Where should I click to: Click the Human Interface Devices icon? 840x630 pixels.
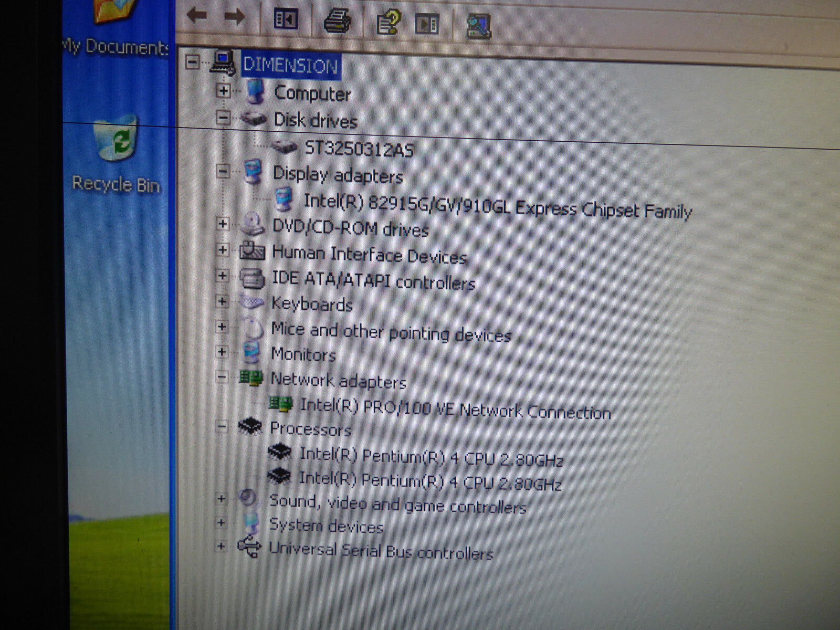pyautogui.click(x=252, y=250)
